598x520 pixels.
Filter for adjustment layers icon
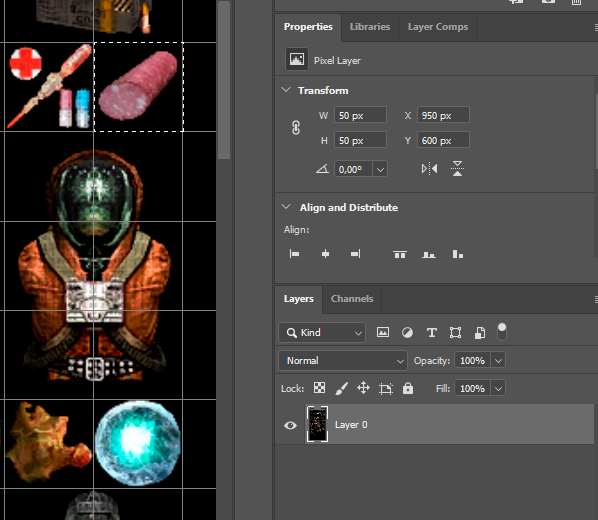coord(407,333)
